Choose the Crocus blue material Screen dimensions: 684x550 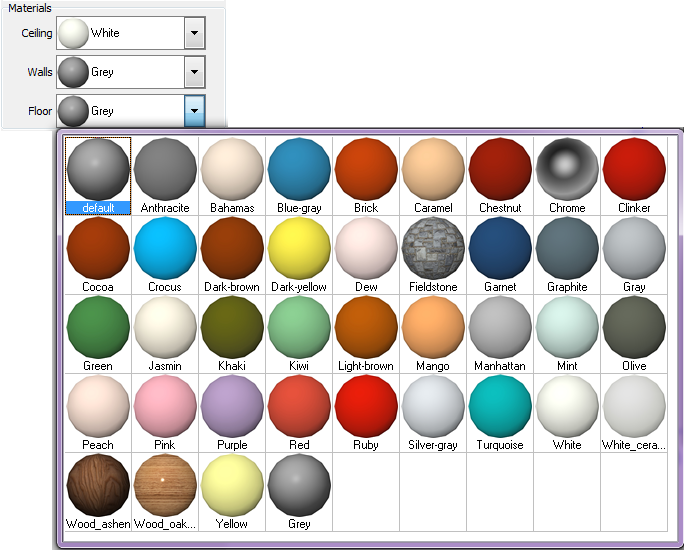point(165,248)
